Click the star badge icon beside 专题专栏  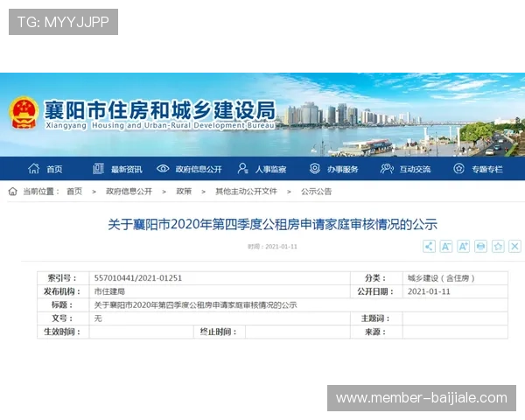458,169
